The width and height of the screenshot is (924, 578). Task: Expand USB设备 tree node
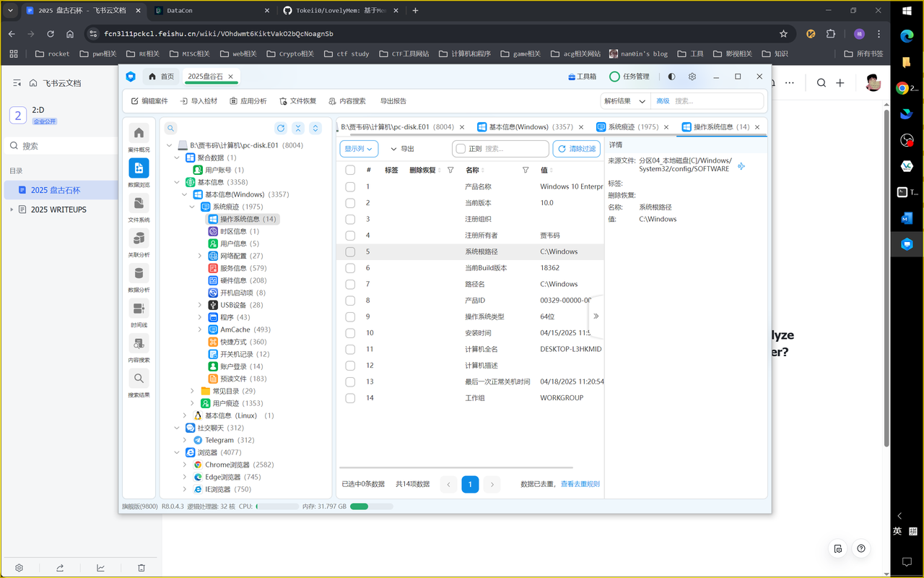pyautogui.click(x=200, y=305)
